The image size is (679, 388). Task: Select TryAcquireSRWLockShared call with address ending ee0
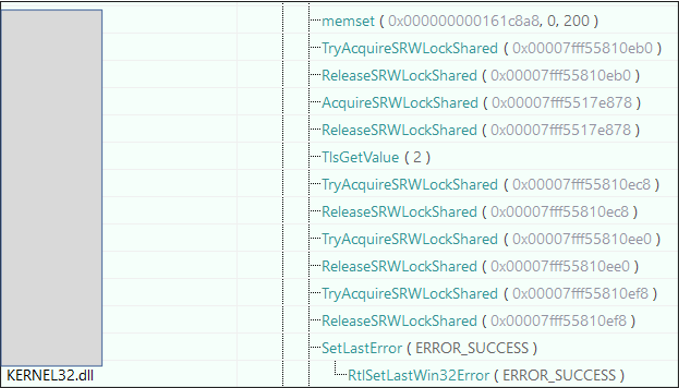click(491, 239)
